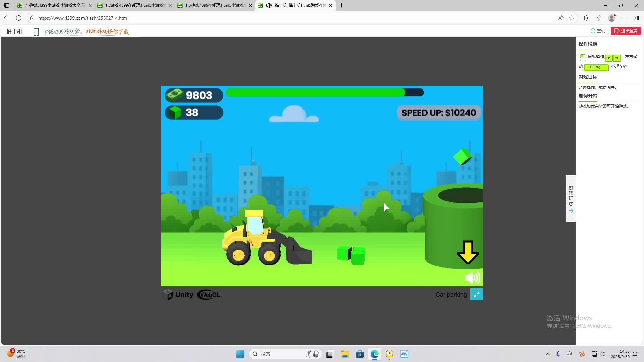Click the 退出全屏 exit fullscreen button

626,31
